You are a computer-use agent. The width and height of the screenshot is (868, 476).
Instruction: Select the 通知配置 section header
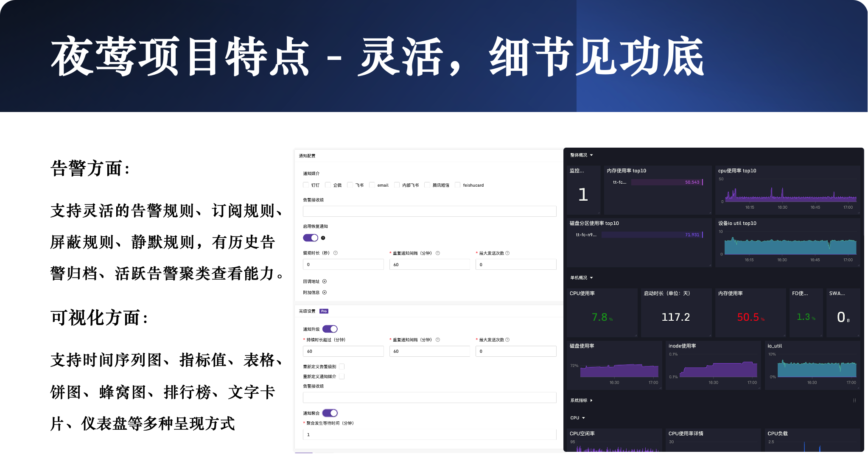tap(307, 156)
